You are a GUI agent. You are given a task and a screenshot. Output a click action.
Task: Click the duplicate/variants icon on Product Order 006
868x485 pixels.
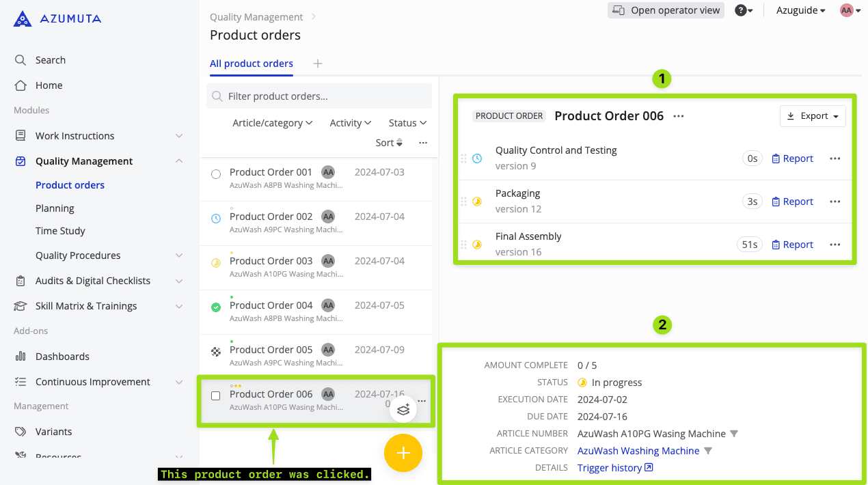click(403, 408)
